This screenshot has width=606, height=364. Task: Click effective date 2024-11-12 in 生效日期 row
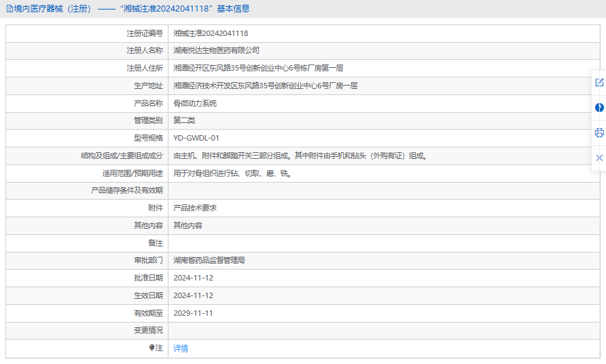click(x=193, y=295)
